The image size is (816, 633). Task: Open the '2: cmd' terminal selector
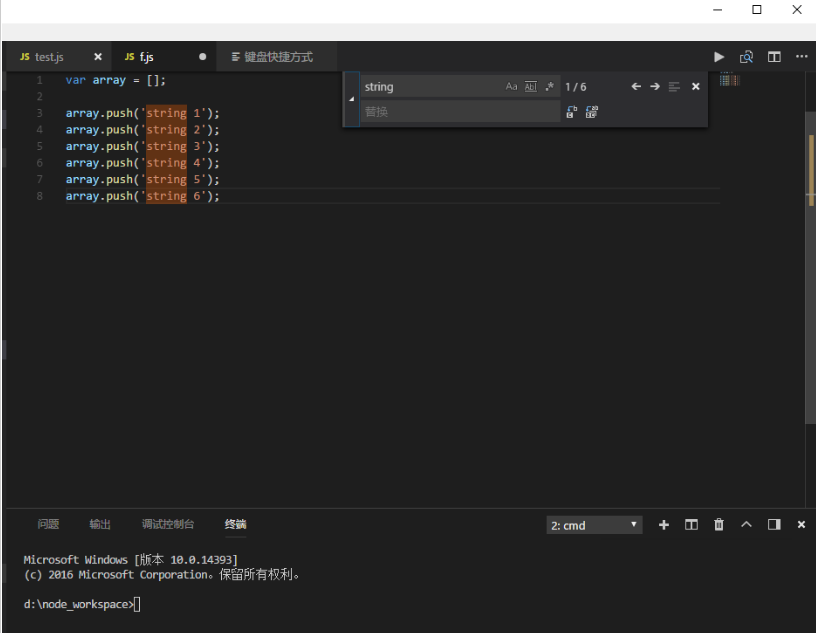pos(594,524)
